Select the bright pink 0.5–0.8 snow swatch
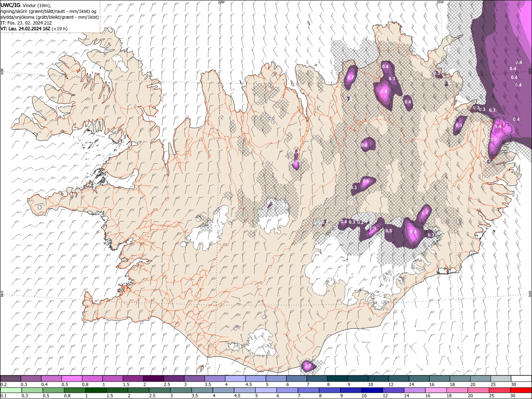Screen dimensions: 532x399 point(72,379)
